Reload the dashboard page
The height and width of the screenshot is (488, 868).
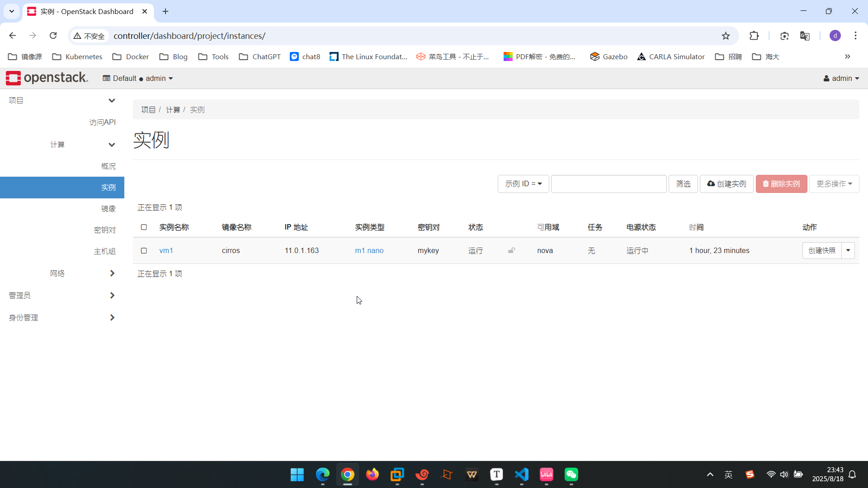click(53, 36)
